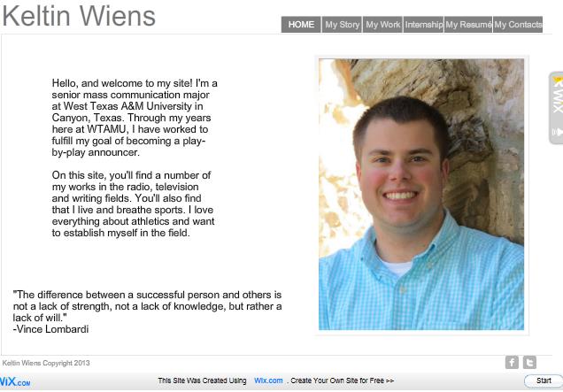
Task: Open the Twitter icon in footer
Action: pos(529,362)
